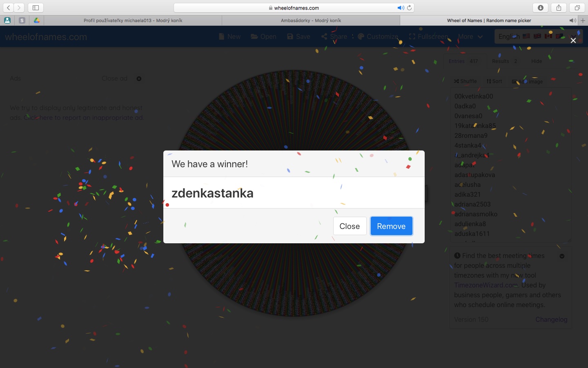Reload the page with the refresh icon
588x368 pixels.
pos(409,8)
